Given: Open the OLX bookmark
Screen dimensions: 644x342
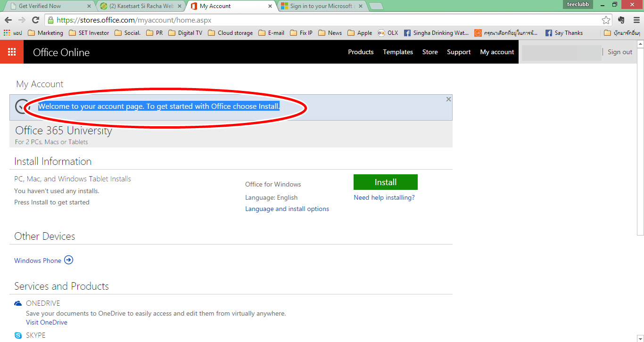Looking at the screenshot, I should tap(388, 33).
